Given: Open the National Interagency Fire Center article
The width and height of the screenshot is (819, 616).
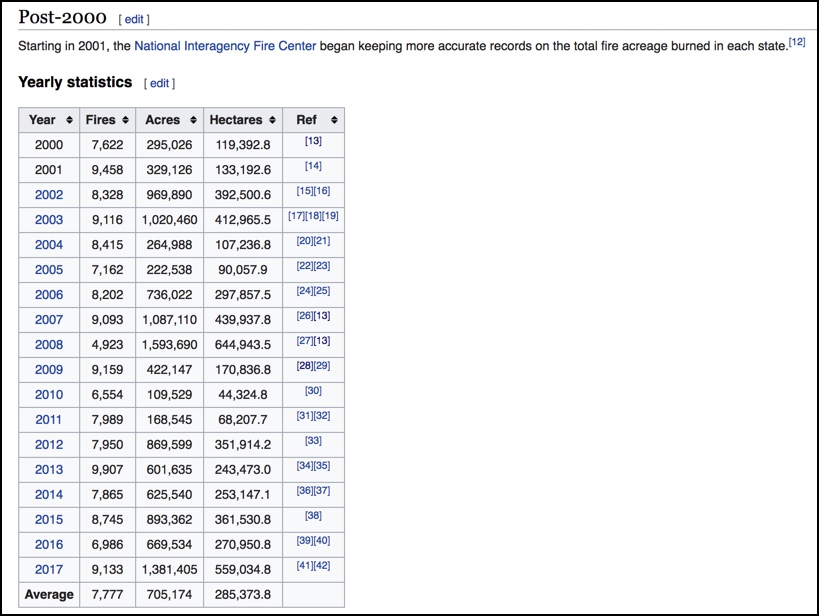Looking at the screenshot, I should coord(225,45).
